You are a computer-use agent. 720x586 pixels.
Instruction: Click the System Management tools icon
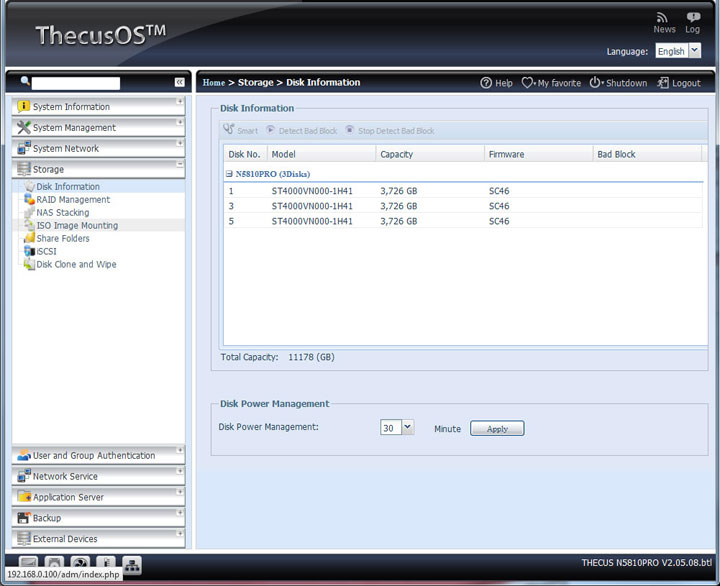(x=23, y=127)
